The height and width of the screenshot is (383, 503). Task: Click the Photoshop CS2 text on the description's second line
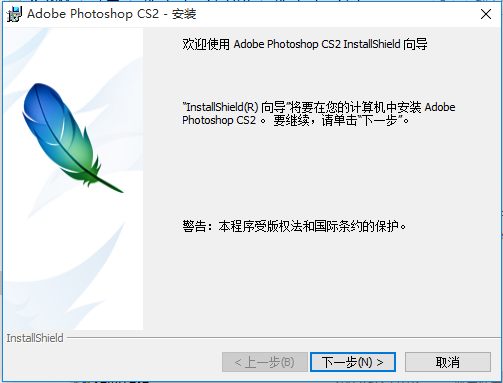pos(219,120)
